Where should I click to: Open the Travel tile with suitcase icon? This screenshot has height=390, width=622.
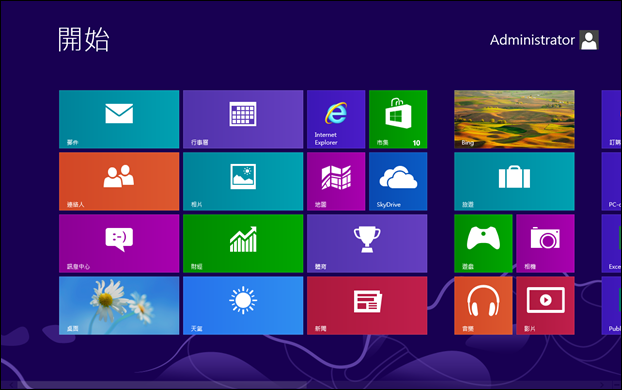514,181
